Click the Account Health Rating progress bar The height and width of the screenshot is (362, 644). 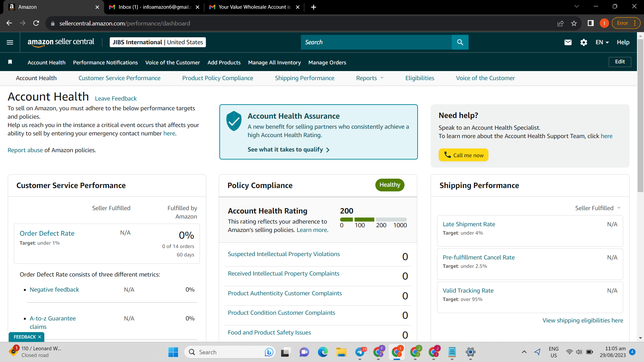coord(373,220)
